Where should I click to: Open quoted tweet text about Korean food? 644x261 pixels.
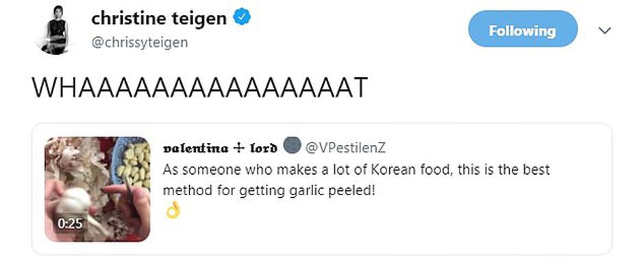[x=356, y=180]
